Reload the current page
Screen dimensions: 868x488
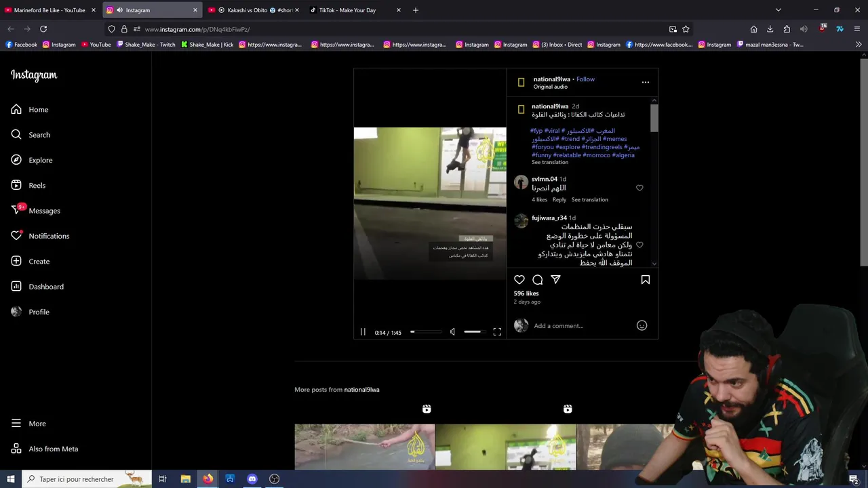43,29
